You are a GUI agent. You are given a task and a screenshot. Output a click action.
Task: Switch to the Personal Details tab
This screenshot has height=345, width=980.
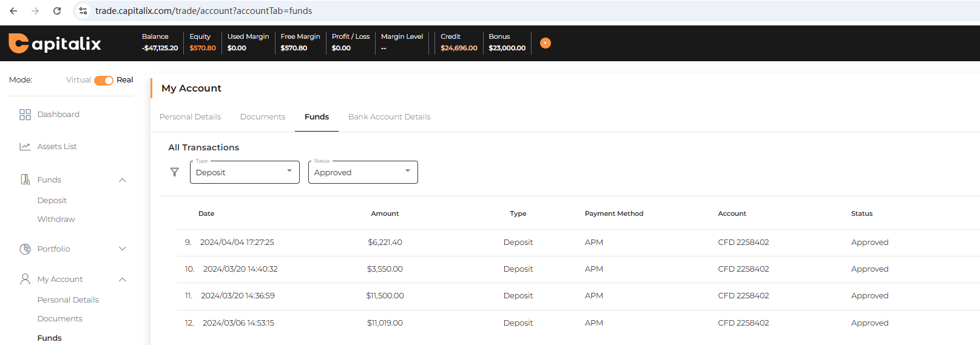point(190,117)
